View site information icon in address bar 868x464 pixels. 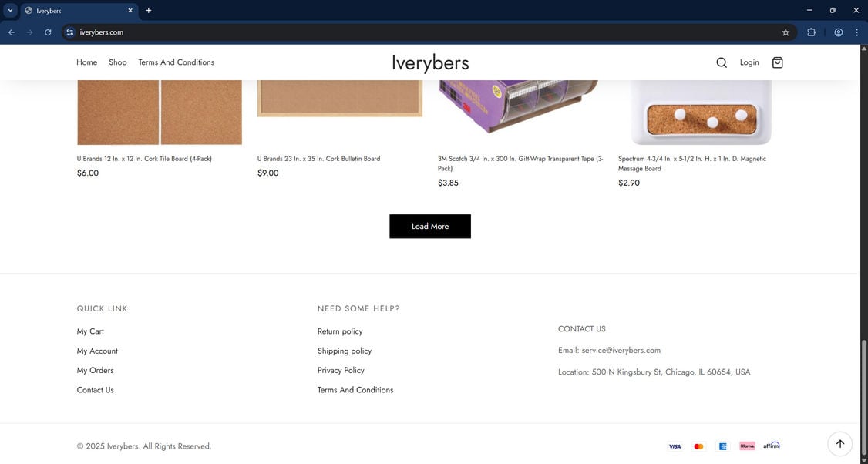[x=69, y=32]
